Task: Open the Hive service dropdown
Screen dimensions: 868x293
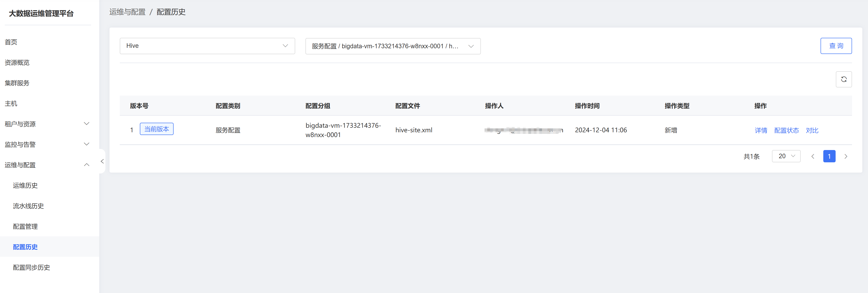Action: [x=207, y=46]
